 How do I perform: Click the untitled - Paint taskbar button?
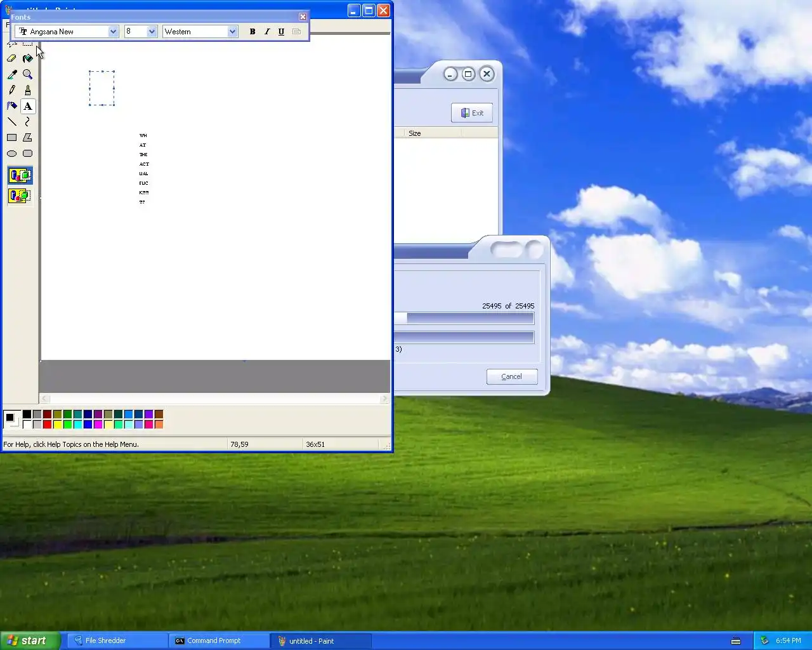coord(320,641)
